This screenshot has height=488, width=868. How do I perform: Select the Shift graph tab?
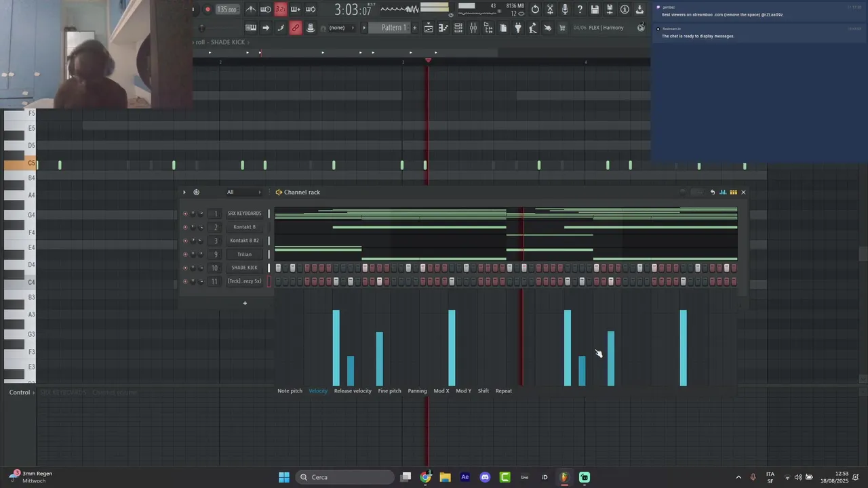pyautogui.click(x=484, y=391)
